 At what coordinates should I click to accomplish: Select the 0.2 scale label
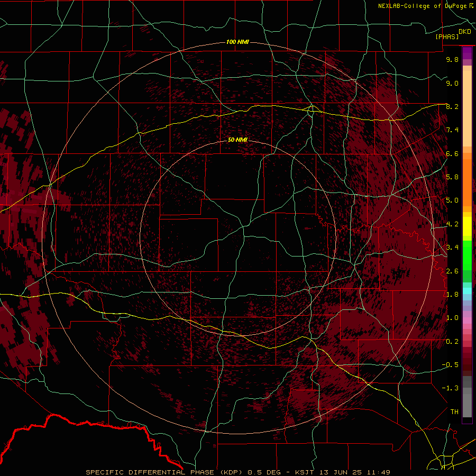452,341
